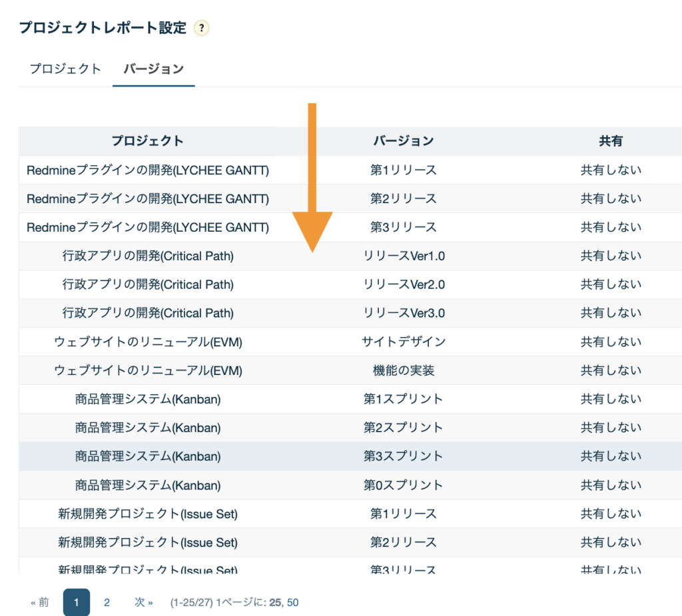This screenshot has width=682, height=616.
Task: Click the サイトデザイン version row
Action: (404, 342)
